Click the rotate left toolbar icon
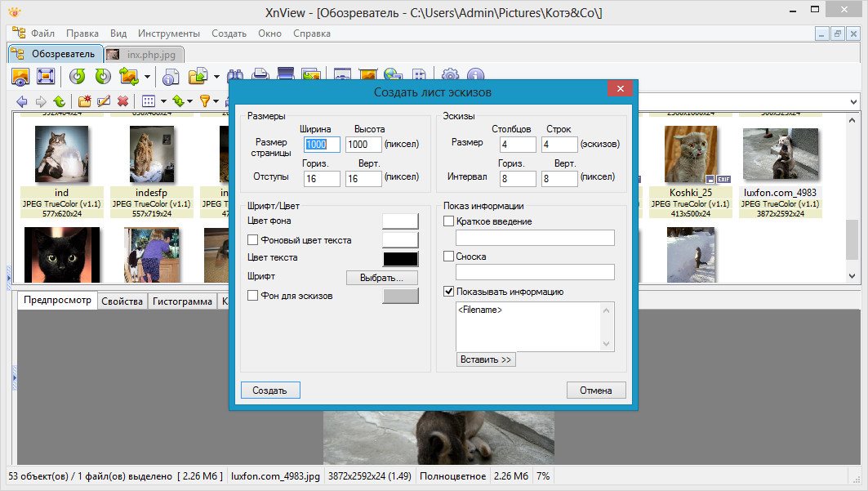 pyautogui.click(x=77, y=77)
